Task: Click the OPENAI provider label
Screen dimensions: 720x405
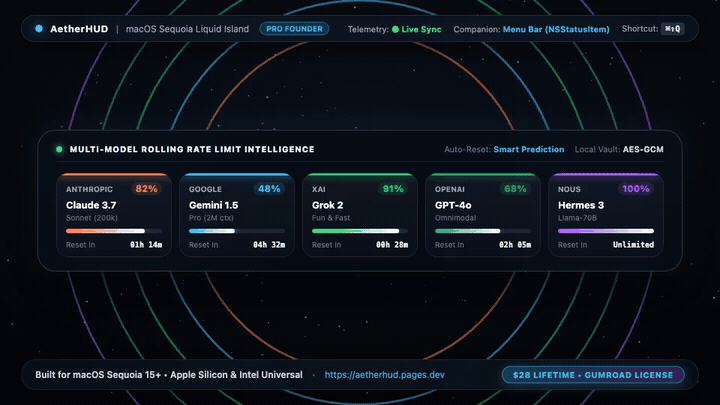Action: click(450, 189)
